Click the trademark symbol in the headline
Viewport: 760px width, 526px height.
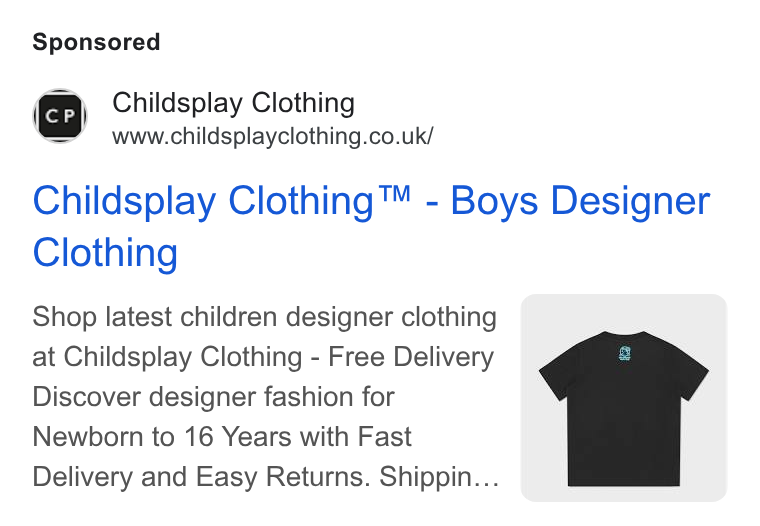tap(394, 194)
